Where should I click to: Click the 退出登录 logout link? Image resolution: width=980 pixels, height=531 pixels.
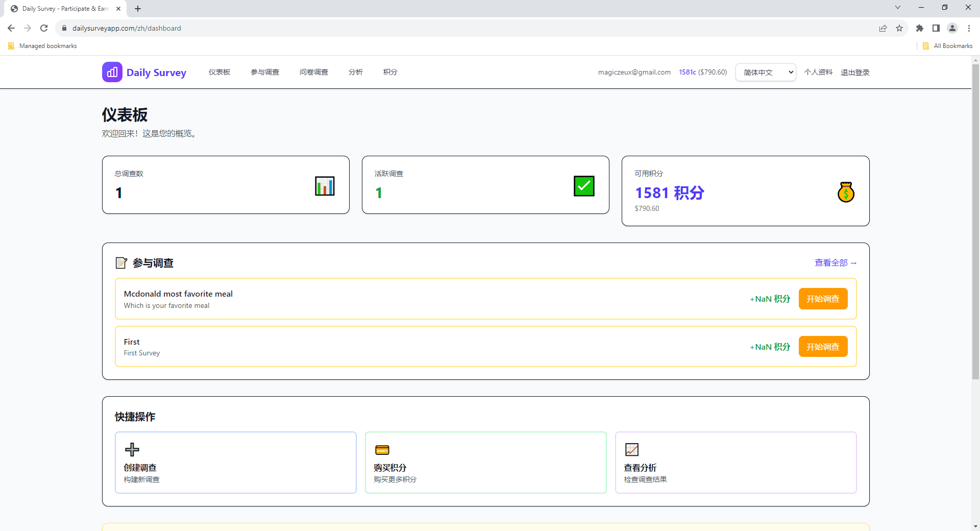tap(855, 73)
